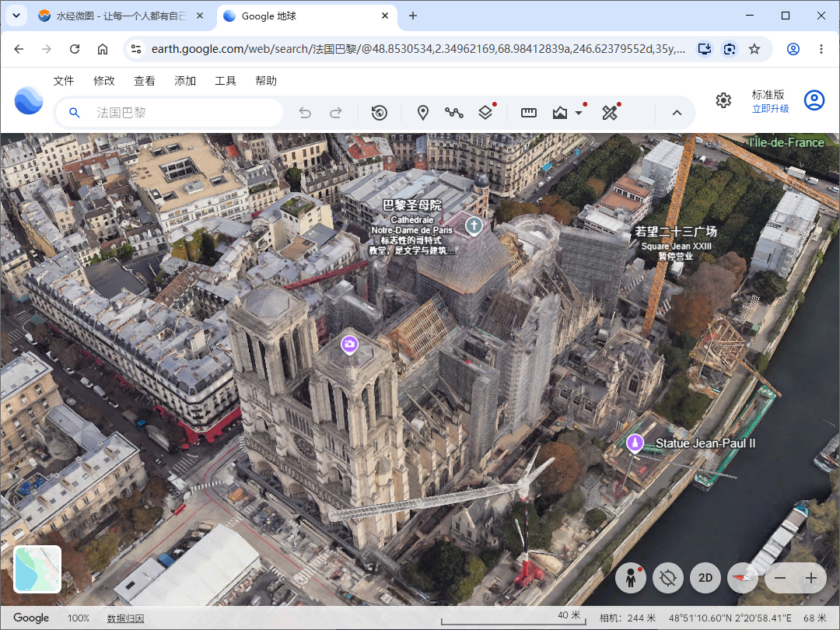Open the Google Earth account avatar
Viewport: 840px width, 630px height.
[814, 100]
